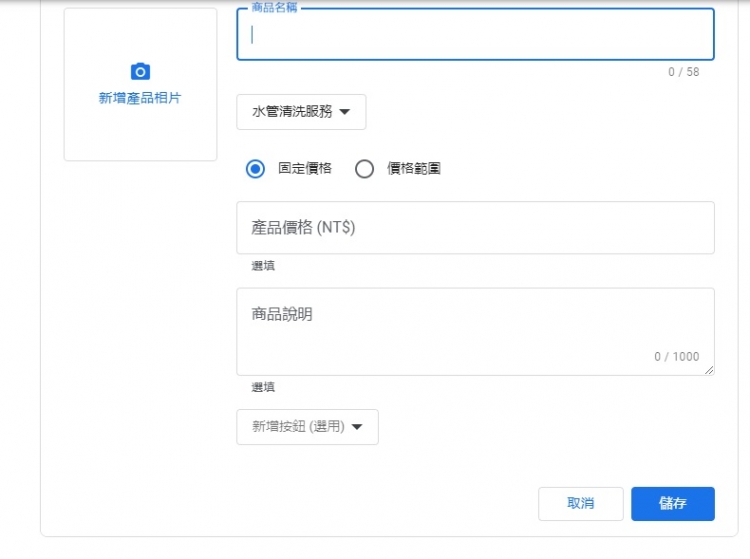The width and height of the screenshot is (750, 559).
Task: Click into the 商品說明 description box
Action: pyautogui.click(x=475, y=331)
